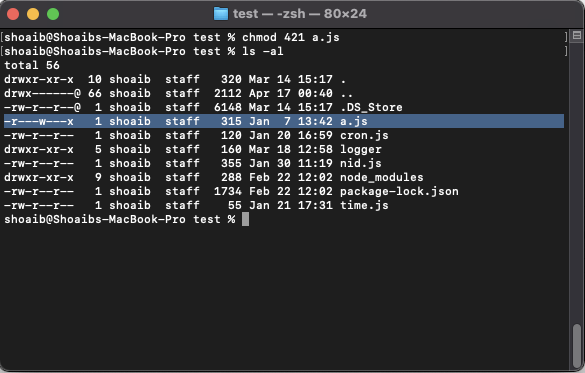The height and width of the screenshot is (373, 585).
Task: Click the 'total 56' line
Action: pos(32,65)
